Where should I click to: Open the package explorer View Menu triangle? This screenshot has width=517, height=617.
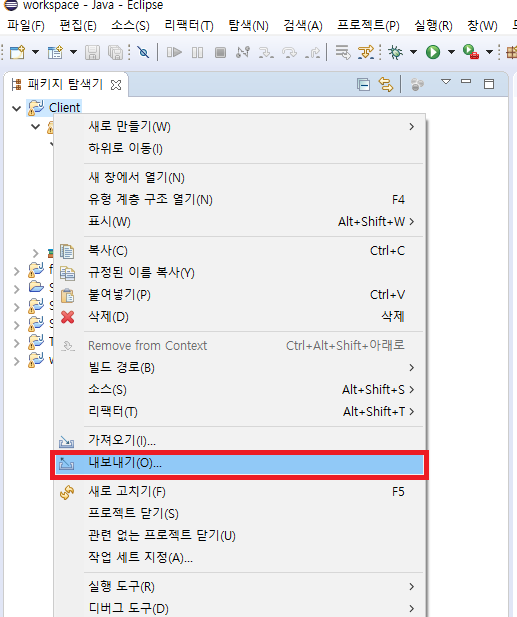(x=445, y=82)
